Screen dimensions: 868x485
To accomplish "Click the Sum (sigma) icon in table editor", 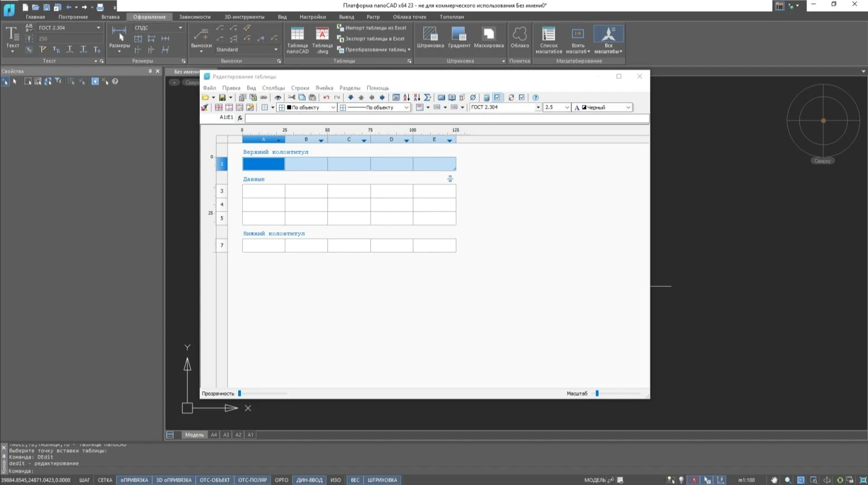I will tap(427, 98).
